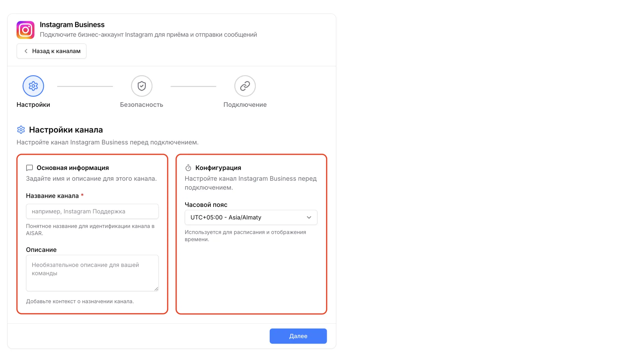Click the Подключение step label
Image resolution: width=644 pixels, height=352 pixels.
[x=245, y=104]
